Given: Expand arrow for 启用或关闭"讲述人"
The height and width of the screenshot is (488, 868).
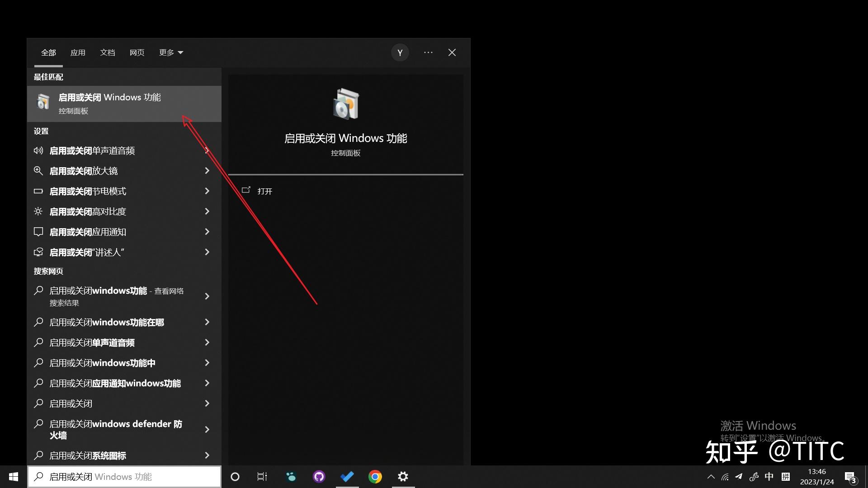Looking at the screenshot, I should (x=207, y=252).
